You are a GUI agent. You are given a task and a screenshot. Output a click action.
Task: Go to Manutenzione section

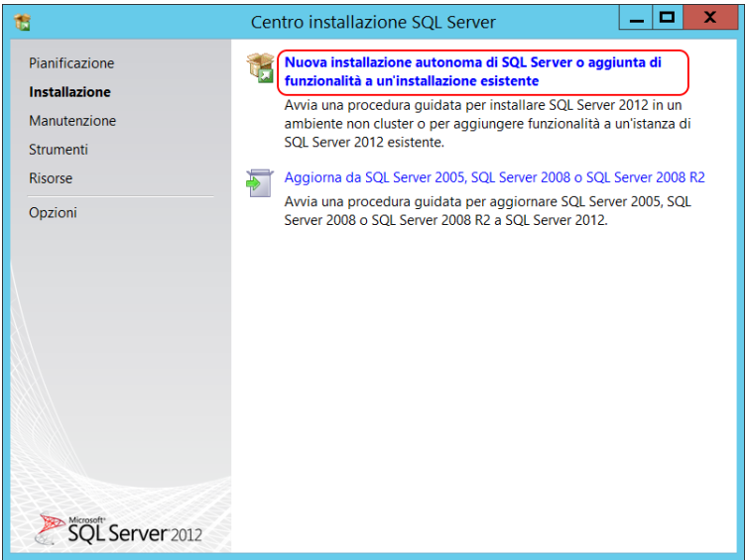tap(72, 121)
